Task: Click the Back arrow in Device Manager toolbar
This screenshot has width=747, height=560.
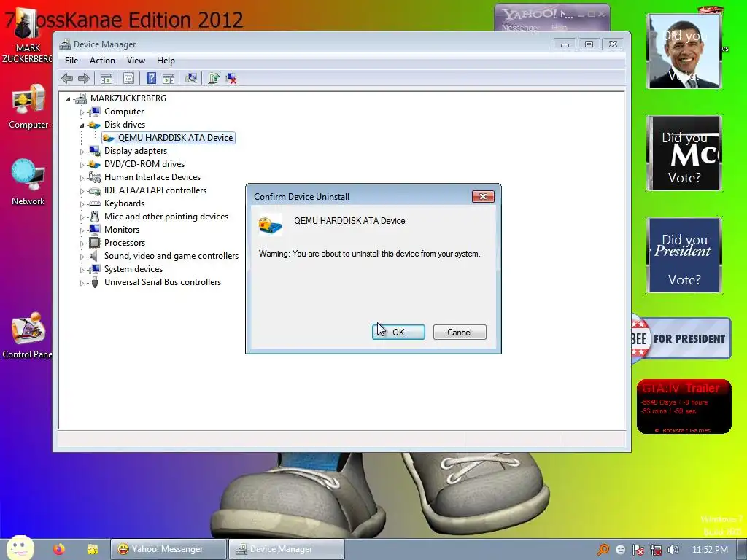Action: coord(67,78)
